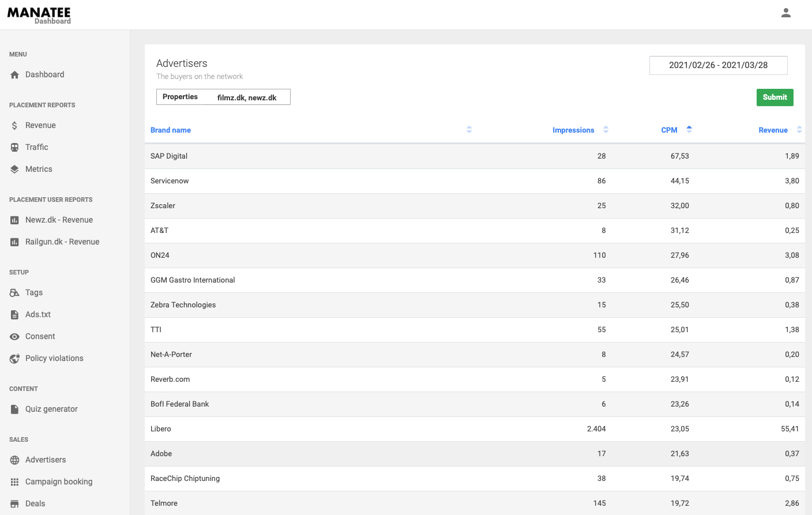Toggle CPM column sort order

pyautogui.click(x=689, y=130)
